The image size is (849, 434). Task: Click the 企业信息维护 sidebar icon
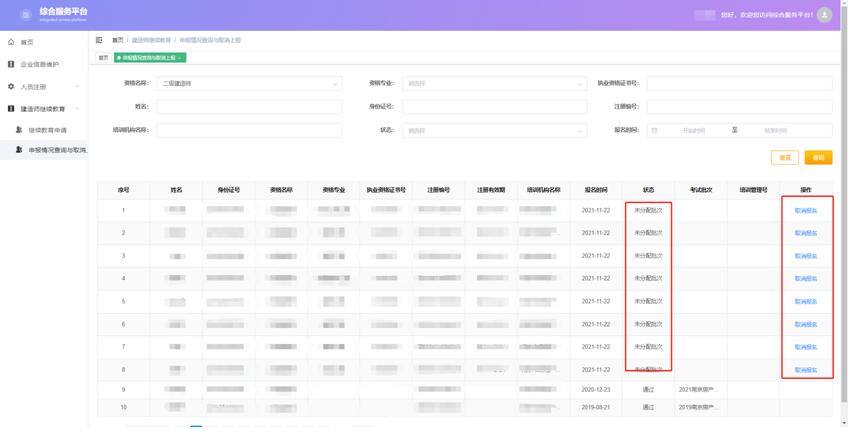tap(11, 64)
